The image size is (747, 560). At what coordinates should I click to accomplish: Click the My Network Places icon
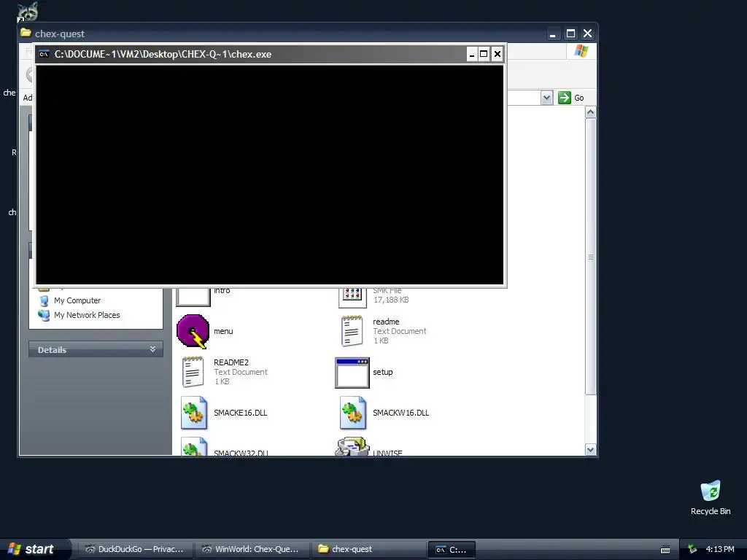click(x=44, y=315)
